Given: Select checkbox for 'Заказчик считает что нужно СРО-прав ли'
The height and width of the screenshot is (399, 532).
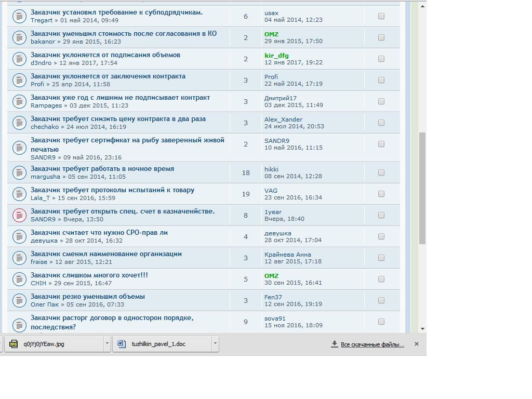Looking at the screenshot, I should pyautogui.click(x=381, y=236).
